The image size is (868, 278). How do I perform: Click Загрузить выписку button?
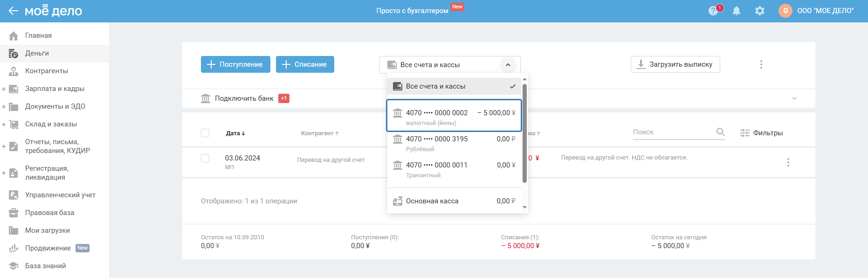point(675,64)
